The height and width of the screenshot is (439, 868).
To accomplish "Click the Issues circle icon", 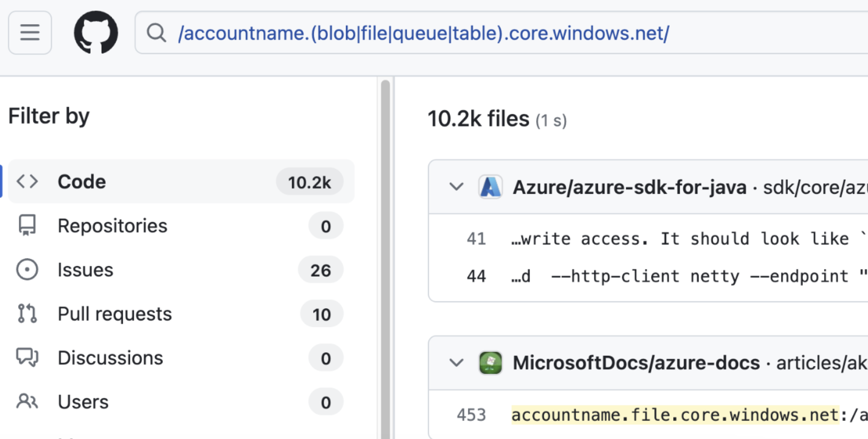I will click(27, 270).
